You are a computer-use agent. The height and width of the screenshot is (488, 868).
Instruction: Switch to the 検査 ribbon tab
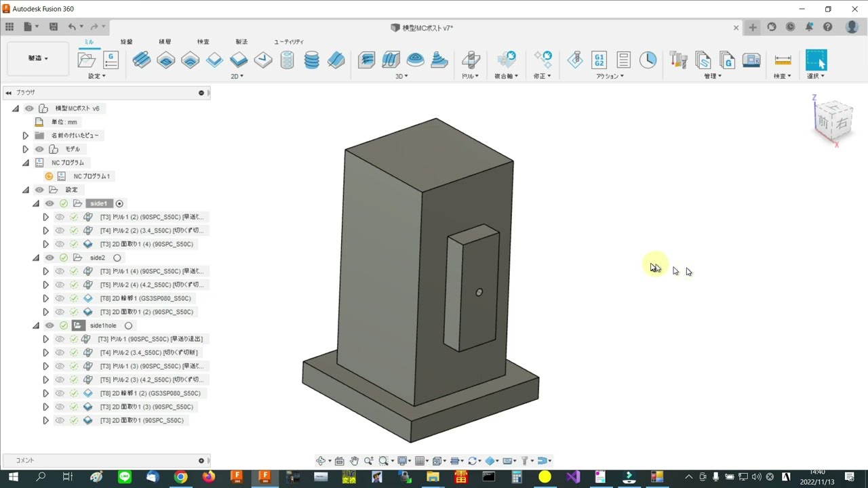coord(203,42)
